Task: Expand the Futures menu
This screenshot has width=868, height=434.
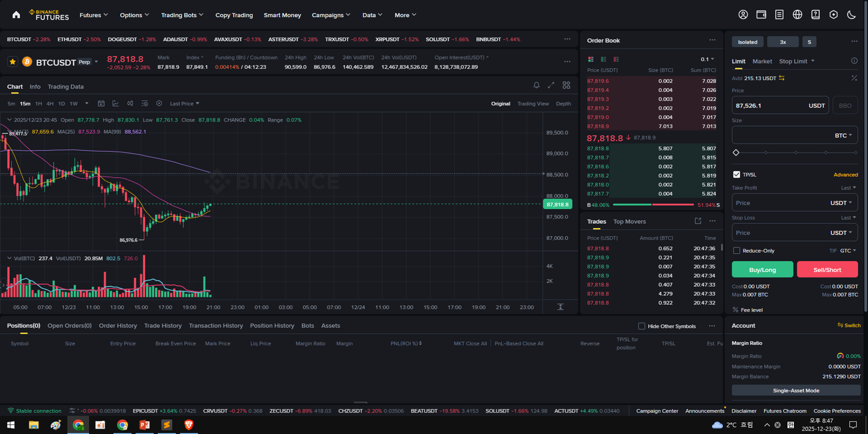Action: pos(94,15)
